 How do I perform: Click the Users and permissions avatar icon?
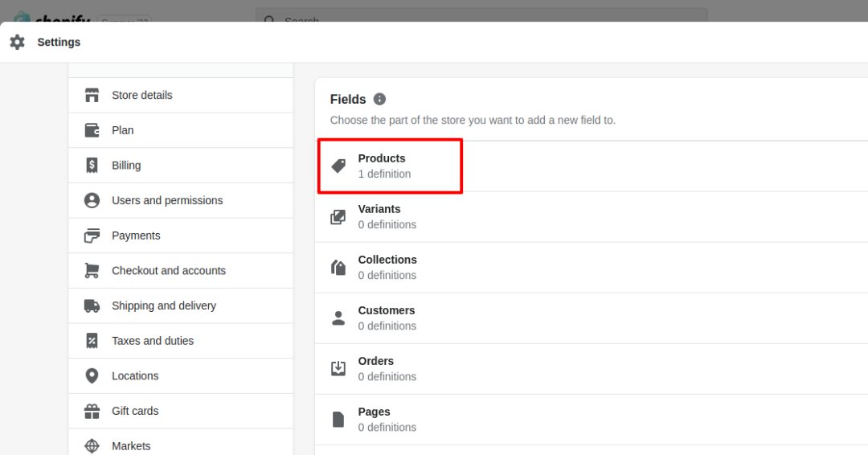[92, 200]
